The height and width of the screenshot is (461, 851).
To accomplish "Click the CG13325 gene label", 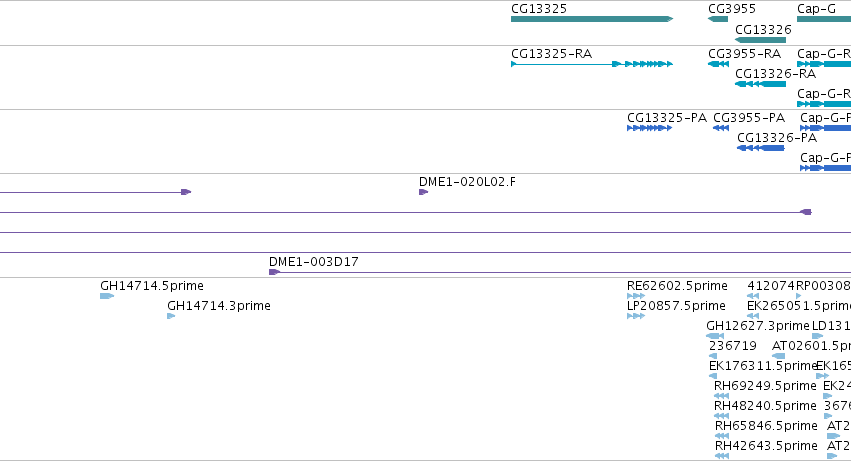I will [x=539, y=9].
